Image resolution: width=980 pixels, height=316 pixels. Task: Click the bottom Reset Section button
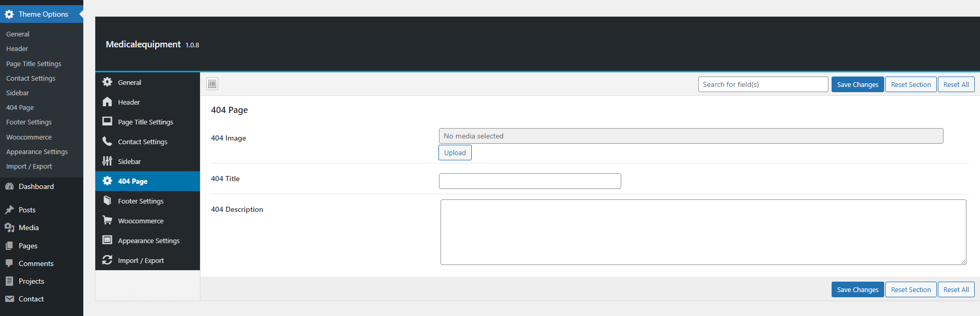point(910,289)
